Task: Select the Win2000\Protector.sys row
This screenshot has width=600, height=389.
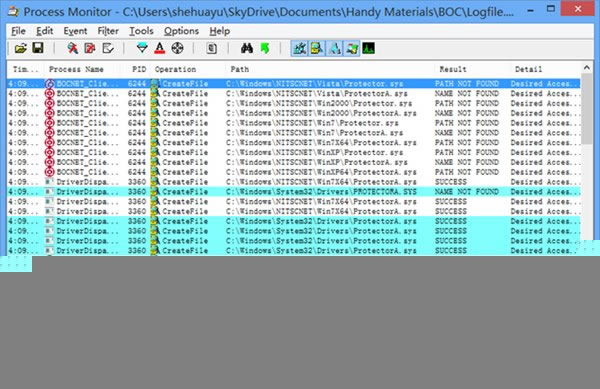Action: (294, 104)
